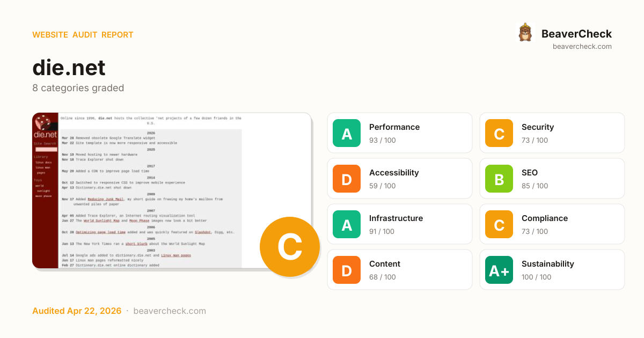Screen dimensions: 644x338
Task: Click the green A badge for Performance
Action: (x=347, y=133)
